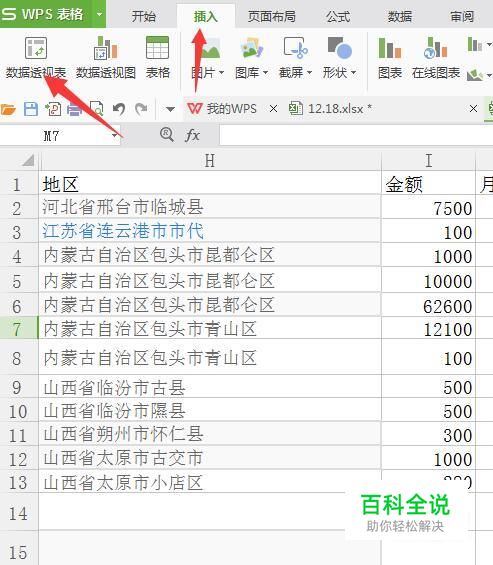
Task: Select cell 河北省邢台市临城县
Action: 210,207
